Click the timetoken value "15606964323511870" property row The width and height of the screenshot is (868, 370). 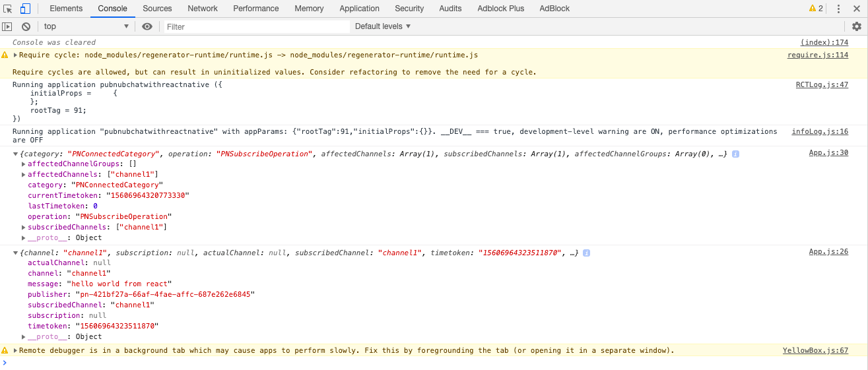[93, 326]
